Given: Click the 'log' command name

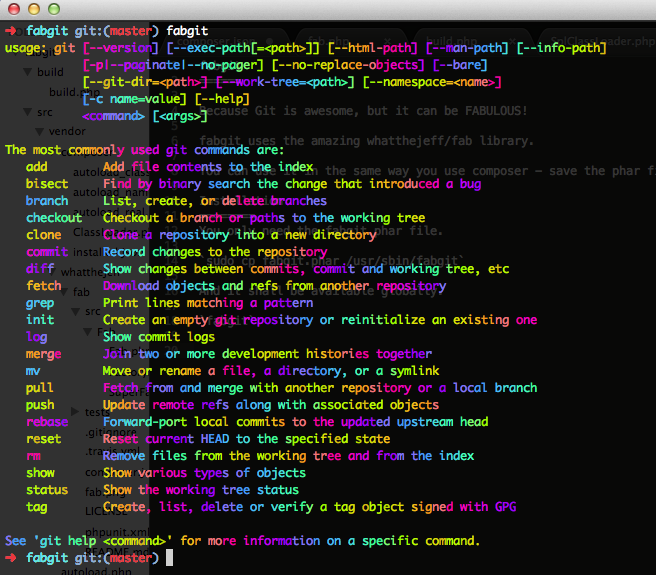Looking at the screenshot, I should coord(36,337).
